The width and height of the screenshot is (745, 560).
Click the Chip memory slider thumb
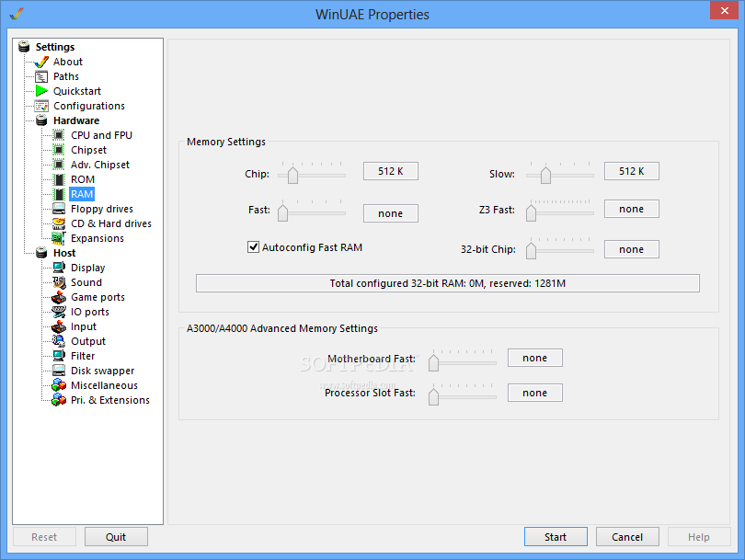coord(292,175)
